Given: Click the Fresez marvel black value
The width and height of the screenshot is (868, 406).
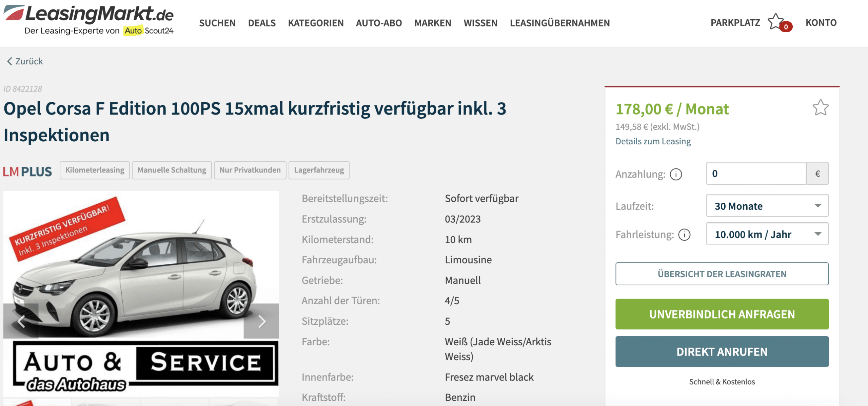Looking at the screenshot, I should click(489, 377).
